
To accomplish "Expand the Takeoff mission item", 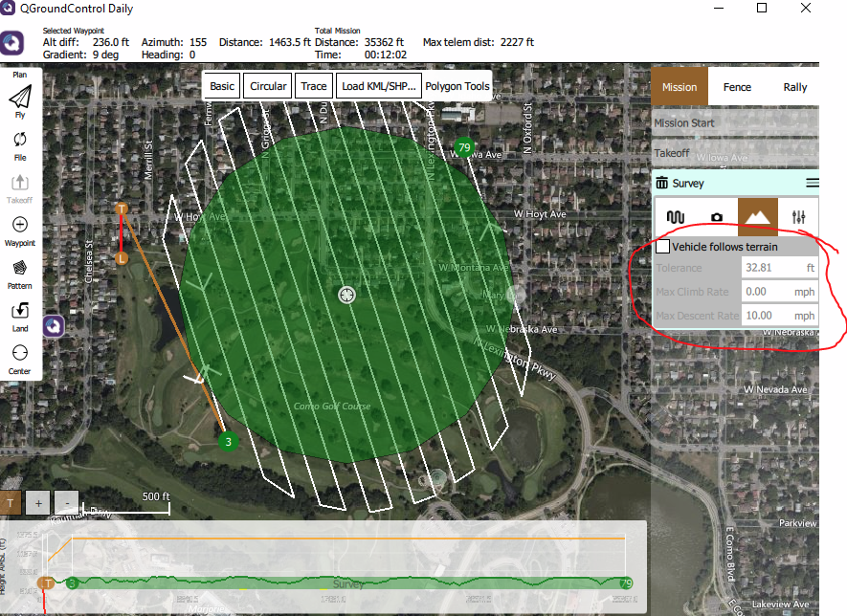I will coord(735,153).
